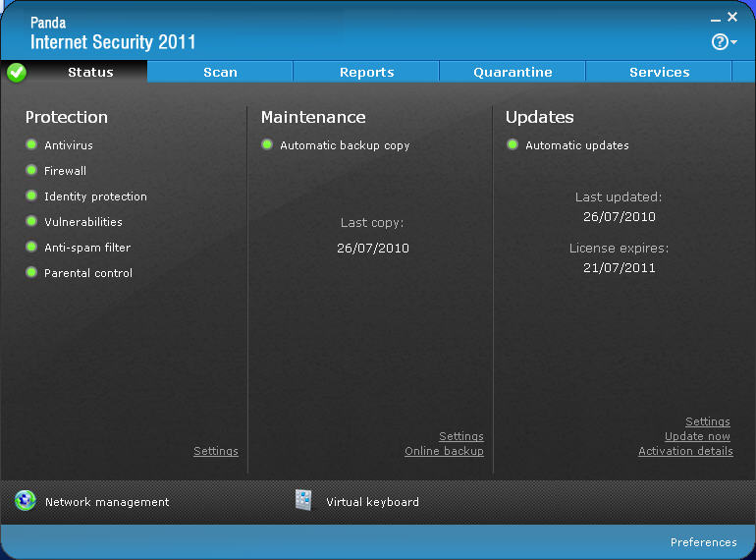Select the Parental control label
Viewport: 756px width, 560px height.
point(88,273)
